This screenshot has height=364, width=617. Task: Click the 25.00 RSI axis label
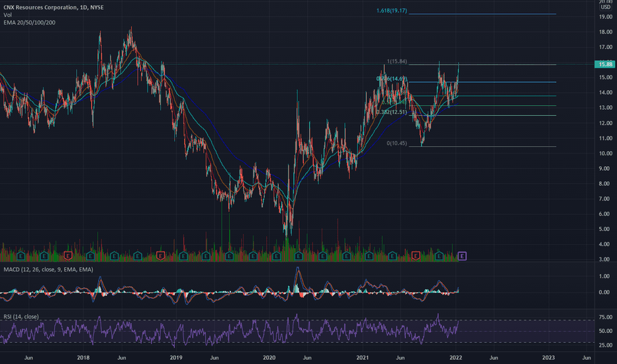[x=606, y=345]
